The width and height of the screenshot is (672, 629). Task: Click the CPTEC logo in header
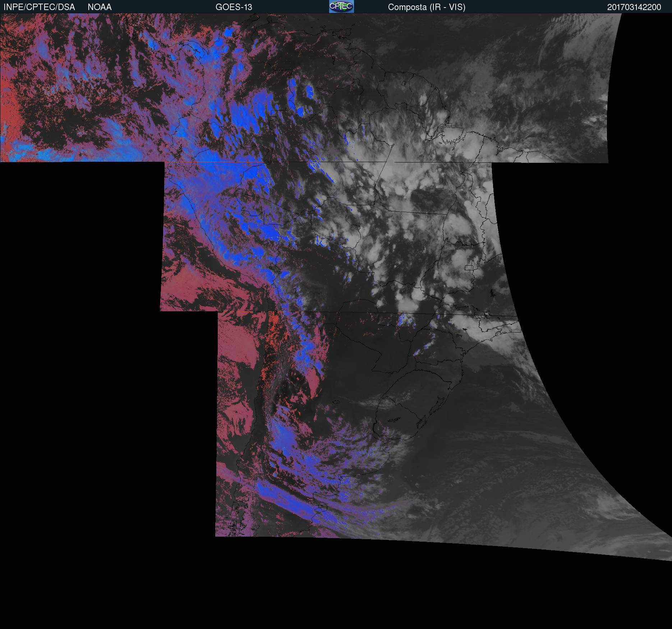pos(341,6)
